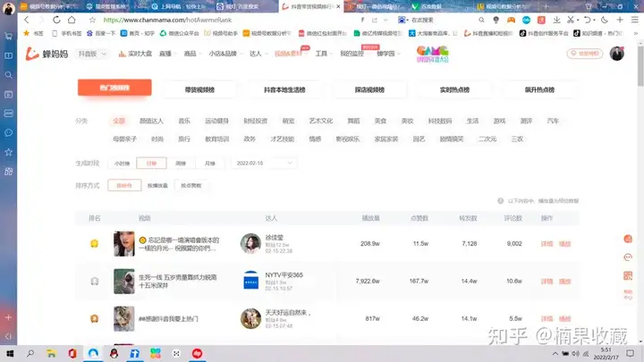Switch to the 实时热点榜 tab
This screenshot has height=362, width=644.
point(454,89)
